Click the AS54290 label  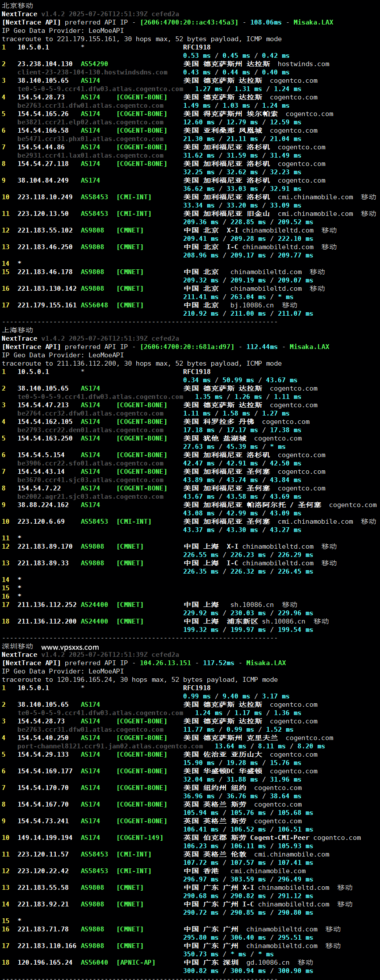94,64
